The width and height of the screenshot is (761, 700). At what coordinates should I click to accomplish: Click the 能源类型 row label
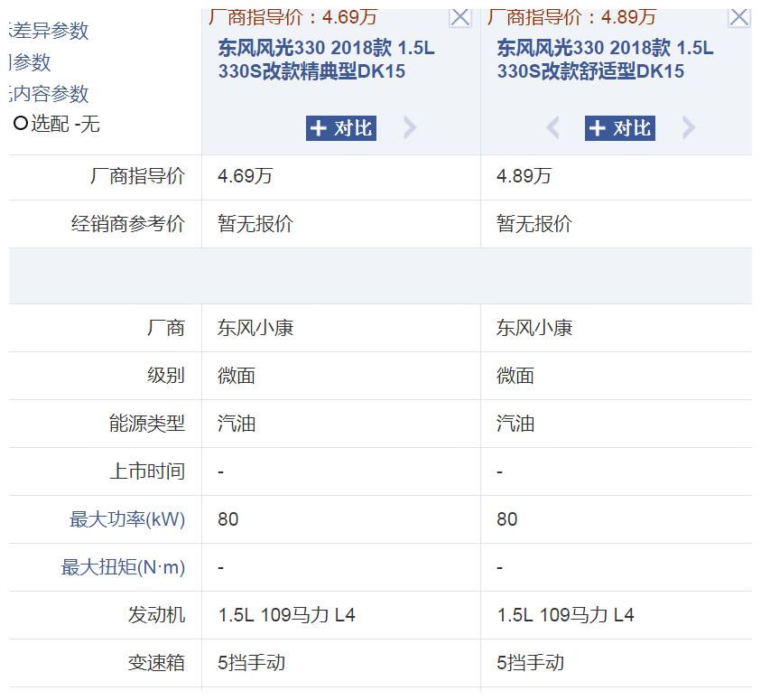coord(147,424)
